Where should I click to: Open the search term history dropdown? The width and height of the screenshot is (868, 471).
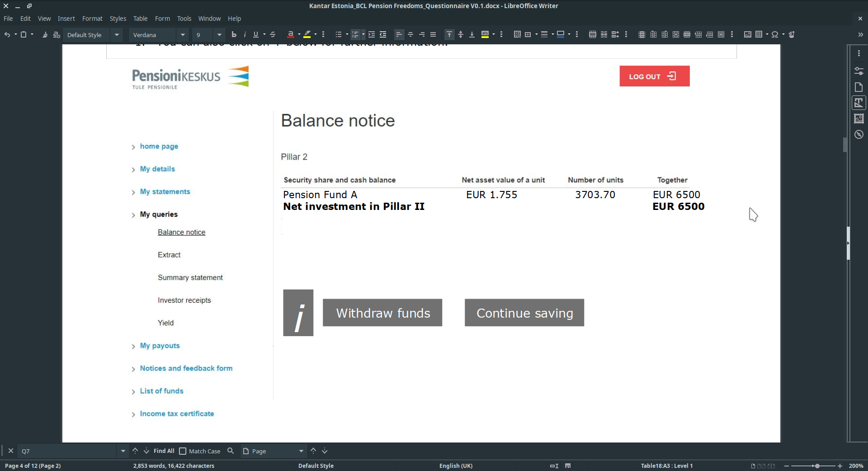click(123, 451)
